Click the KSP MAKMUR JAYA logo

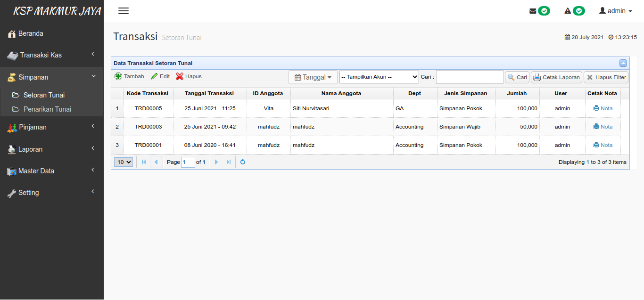pos(57,11)
